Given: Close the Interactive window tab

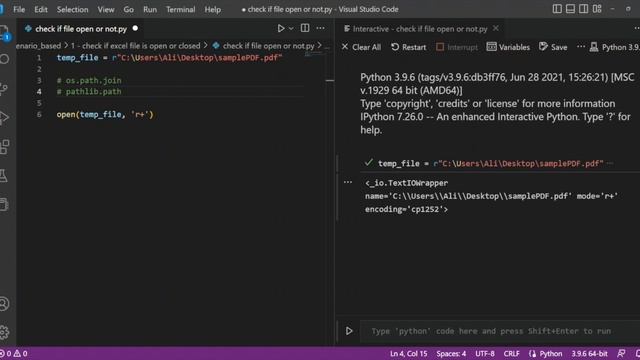Looking at the screenshot, I should pyautogui.click(x=496, y=29).
